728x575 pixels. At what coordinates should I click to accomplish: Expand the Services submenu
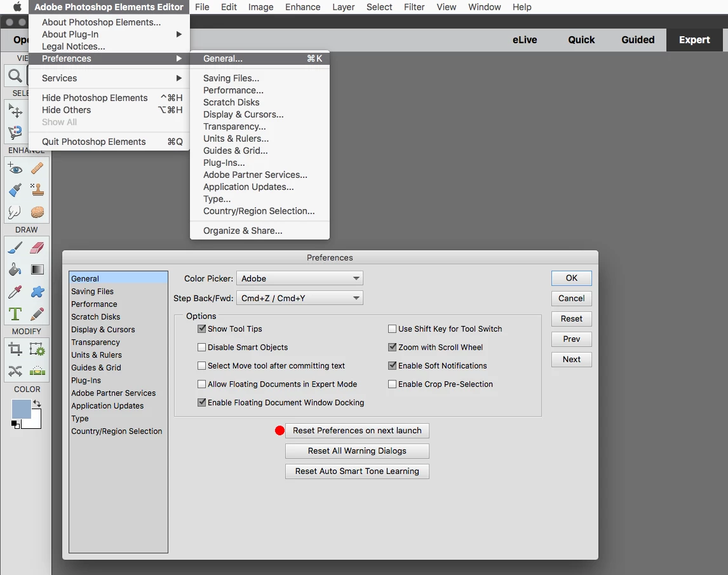[x=109, y=78]
